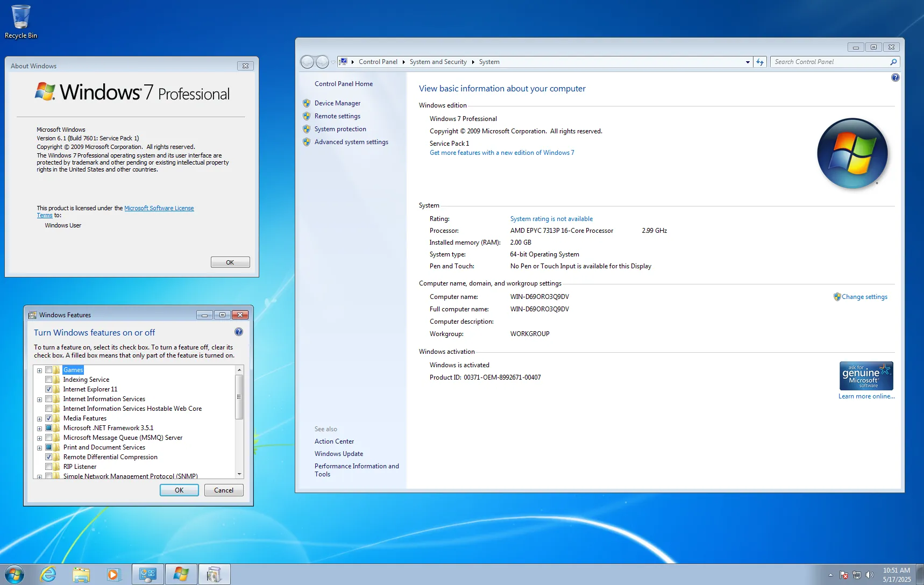Select the About Windows taskbar button
The width and height of the screenshot is (924, 585).
(x=181, y=574)
